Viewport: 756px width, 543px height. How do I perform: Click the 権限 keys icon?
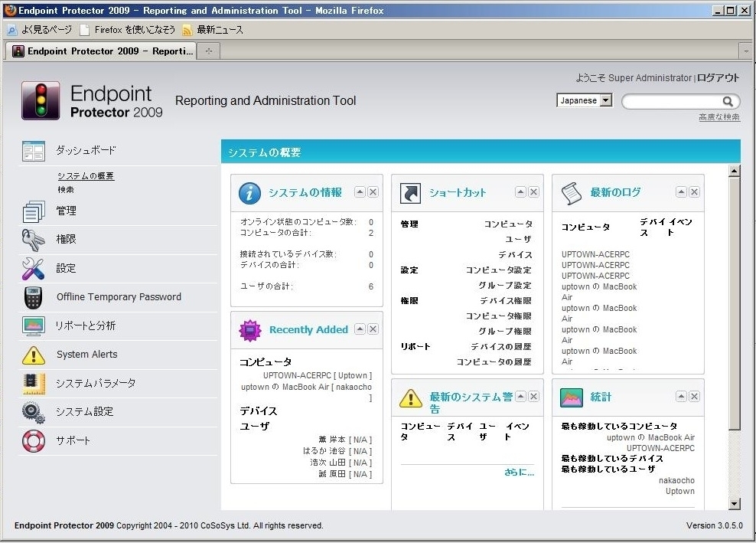pos(33,240)
